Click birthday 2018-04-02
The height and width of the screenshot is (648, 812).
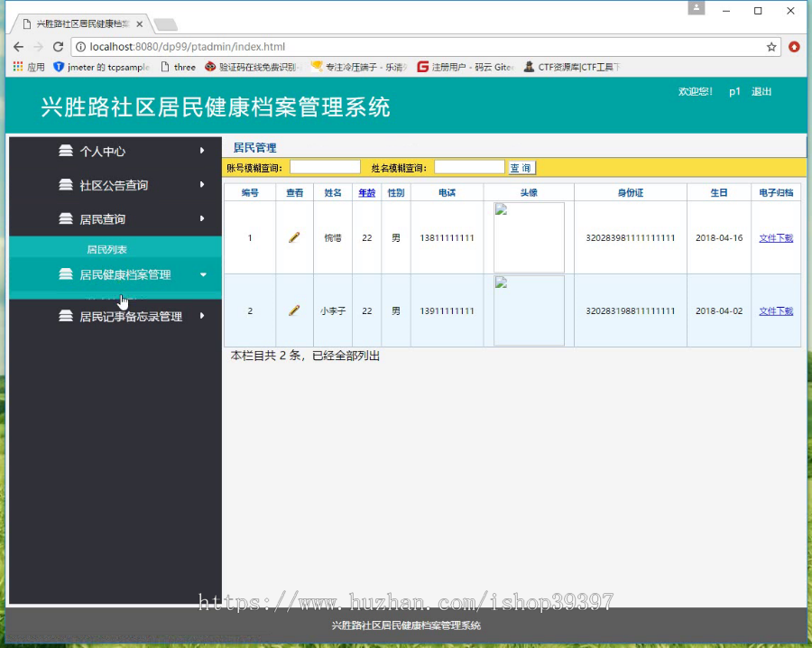click(x=719, y=310)
